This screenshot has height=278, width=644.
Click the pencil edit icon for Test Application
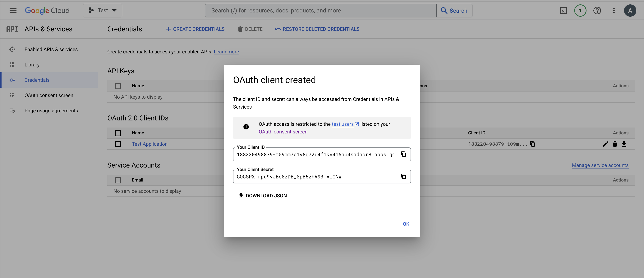pos(605,144)
